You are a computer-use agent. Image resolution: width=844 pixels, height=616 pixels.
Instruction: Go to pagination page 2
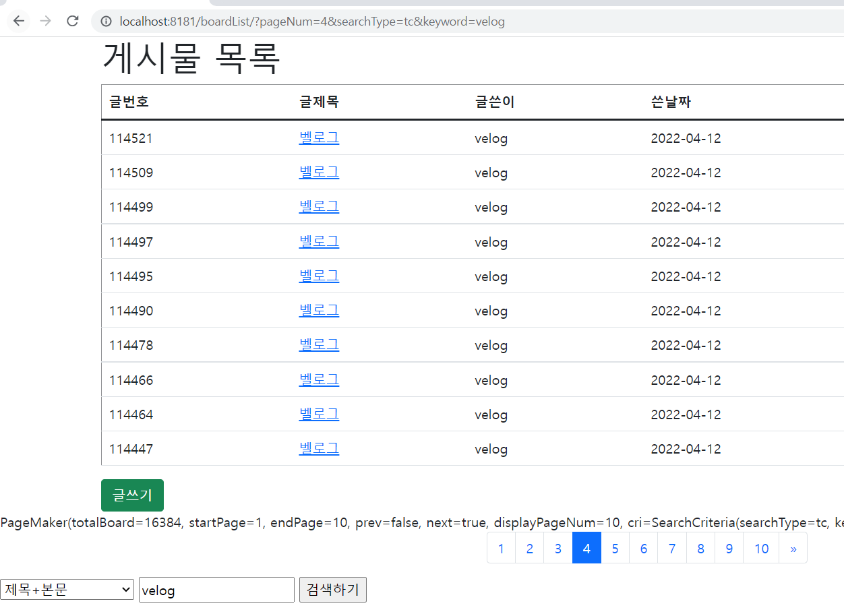tap(530, 548)
